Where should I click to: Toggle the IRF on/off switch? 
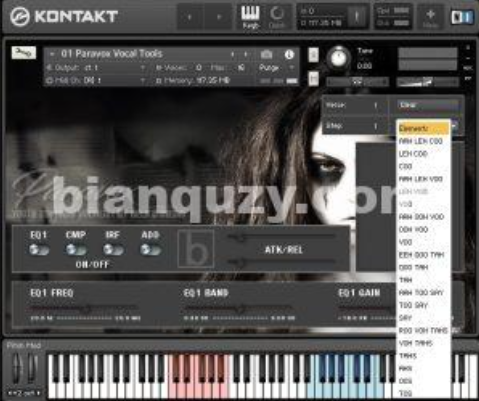click(x=113, y=250)
